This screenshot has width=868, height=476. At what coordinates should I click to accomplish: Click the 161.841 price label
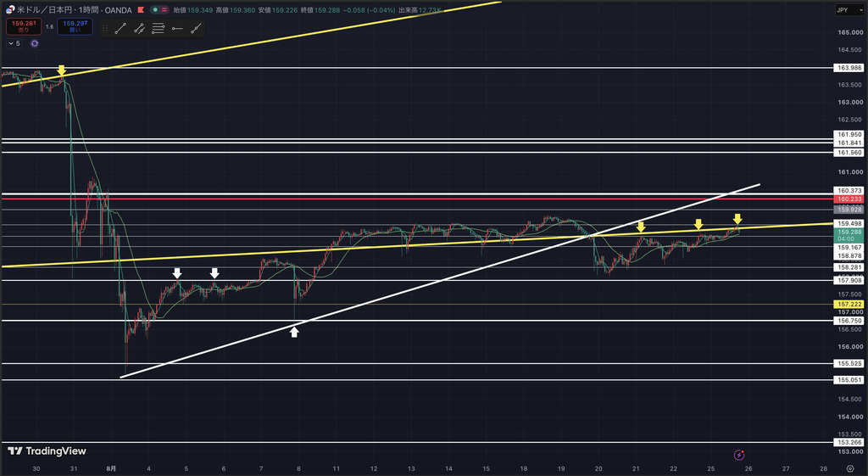tap(849, 143)
